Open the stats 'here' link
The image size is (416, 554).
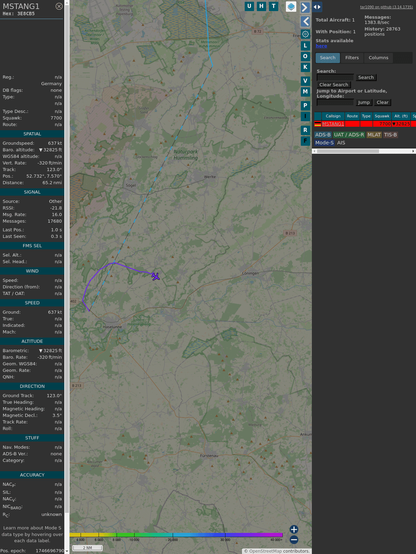pos(321,46)
